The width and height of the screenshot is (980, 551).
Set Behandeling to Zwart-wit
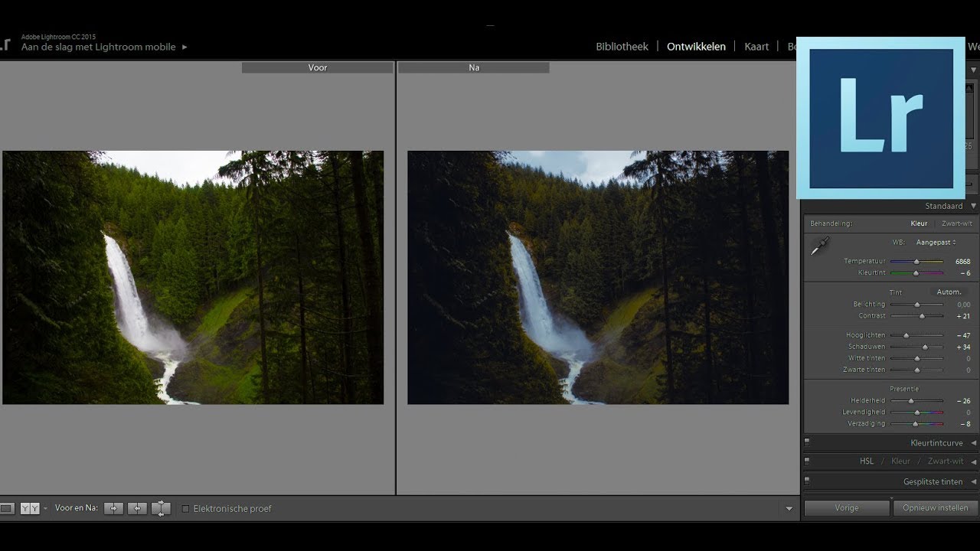[956, 223]
